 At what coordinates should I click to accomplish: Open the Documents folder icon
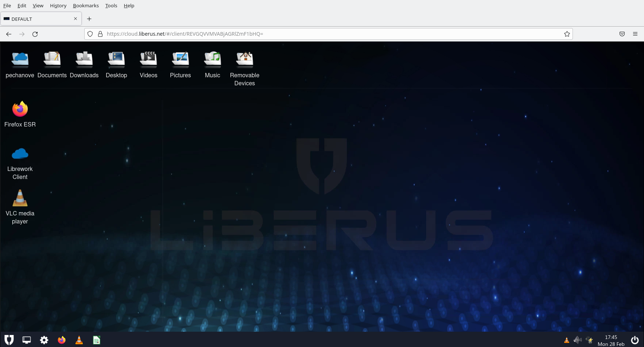(52, 60)
